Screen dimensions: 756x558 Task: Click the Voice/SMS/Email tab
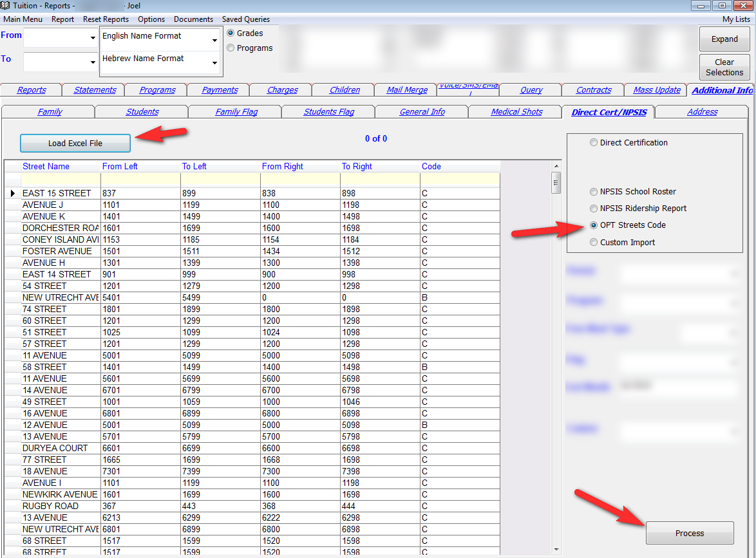coord(469,89)
